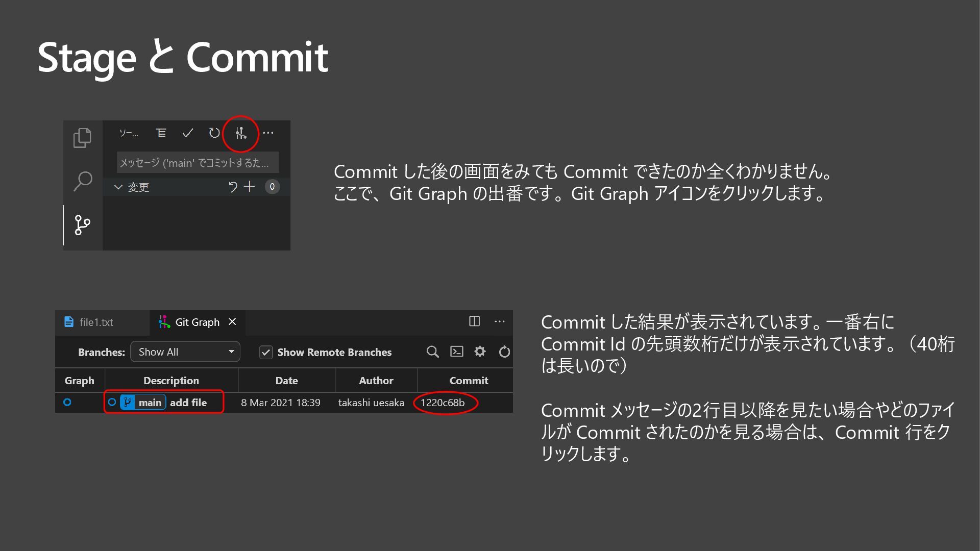
Task: Click commit hash 1220c68b
Action: pyautogui.click(x=443, y=403)
